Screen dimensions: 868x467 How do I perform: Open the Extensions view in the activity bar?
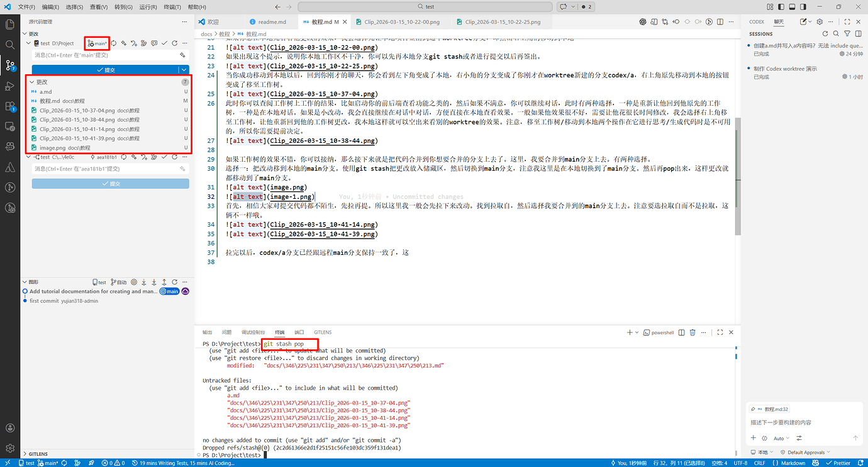tap(10, 106)
